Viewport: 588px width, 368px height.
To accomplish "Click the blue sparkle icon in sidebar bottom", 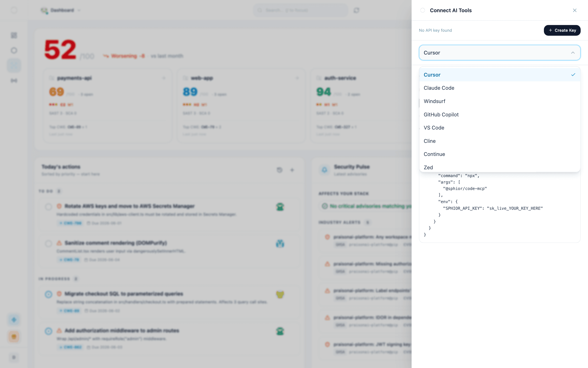I will click(14, 319).
